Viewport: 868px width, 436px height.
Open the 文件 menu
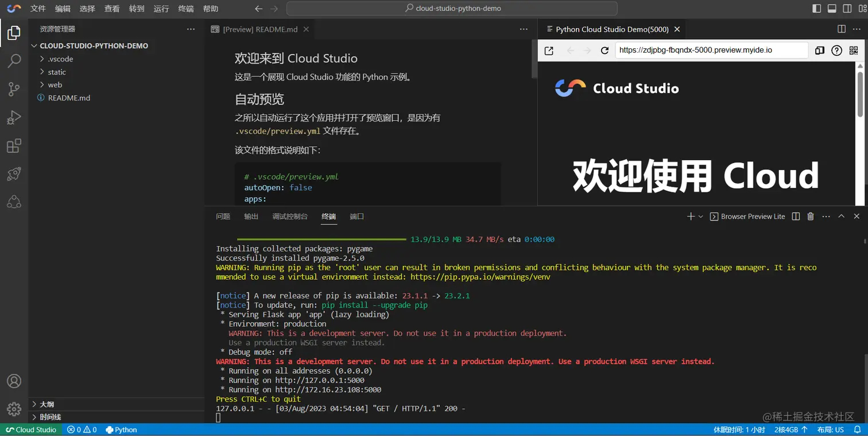[38, 9]
